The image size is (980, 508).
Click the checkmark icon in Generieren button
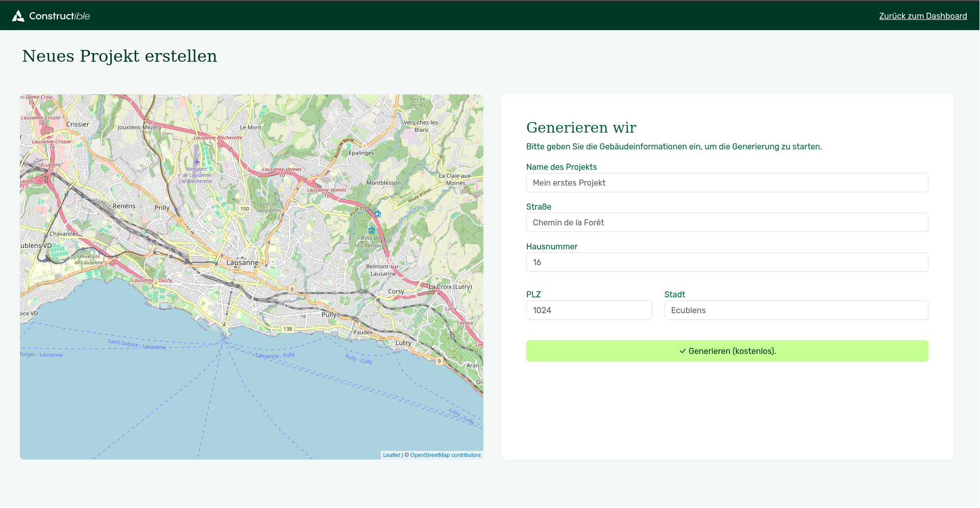coord(682,351)
